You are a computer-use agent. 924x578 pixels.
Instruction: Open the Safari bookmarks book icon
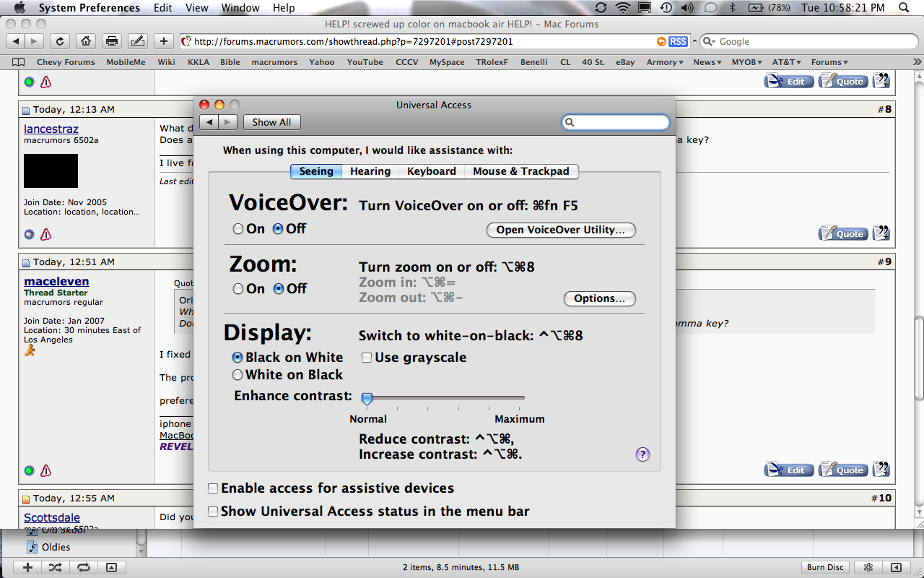(19, 62)
